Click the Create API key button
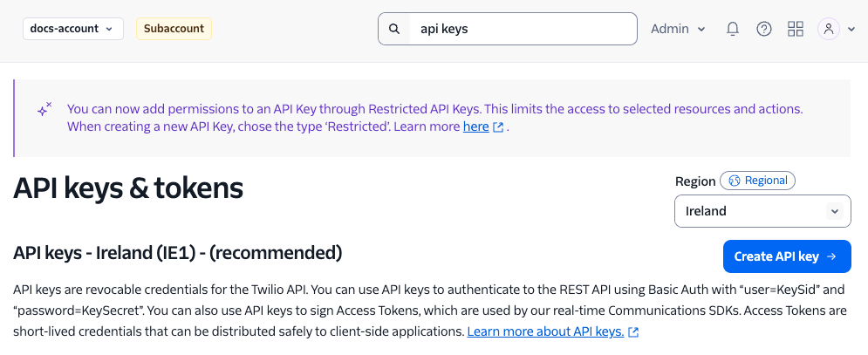Screen dimensions: 868x355 coord(787,256)
